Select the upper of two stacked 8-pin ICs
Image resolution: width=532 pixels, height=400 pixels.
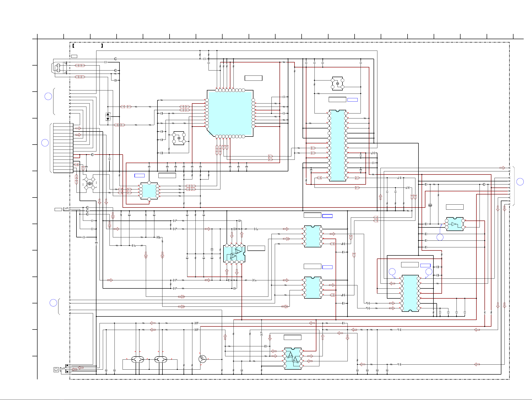313,236
